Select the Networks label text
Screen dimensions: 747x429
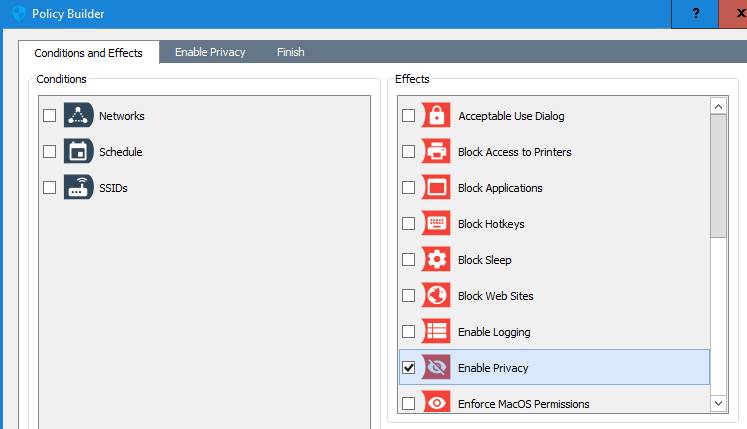point(121,116)
